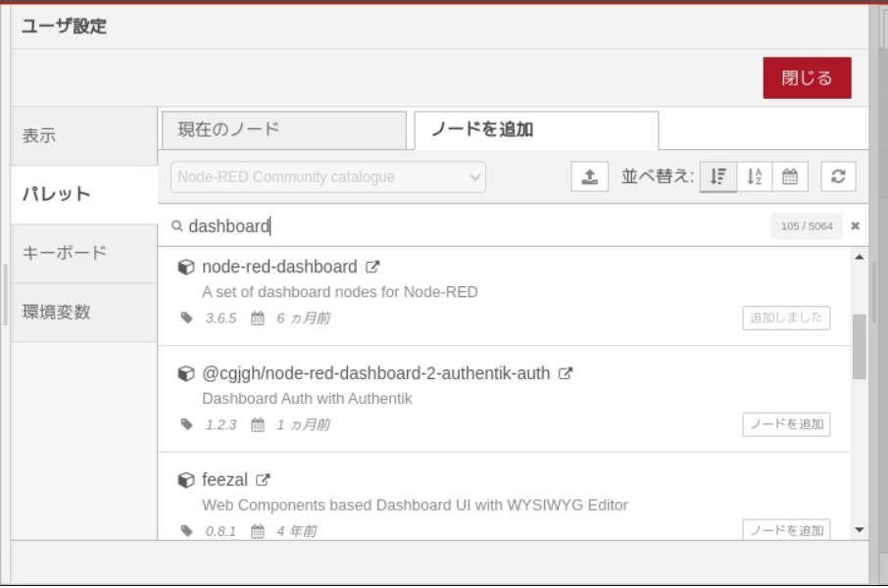Click scroll up arrow of results list

(860, 257)
